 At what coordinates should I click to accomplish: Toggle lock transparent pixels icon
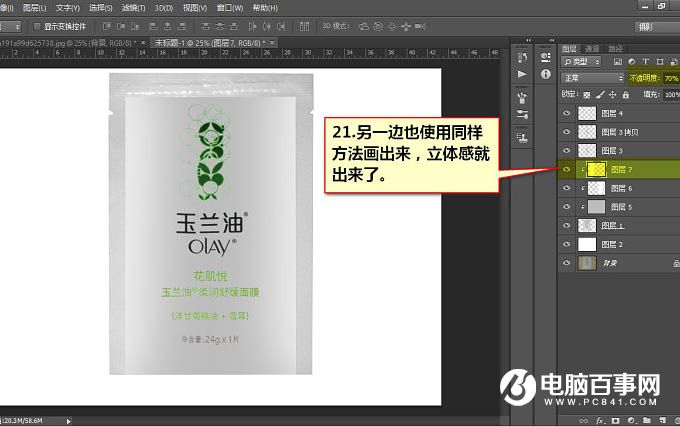(587, 95)
